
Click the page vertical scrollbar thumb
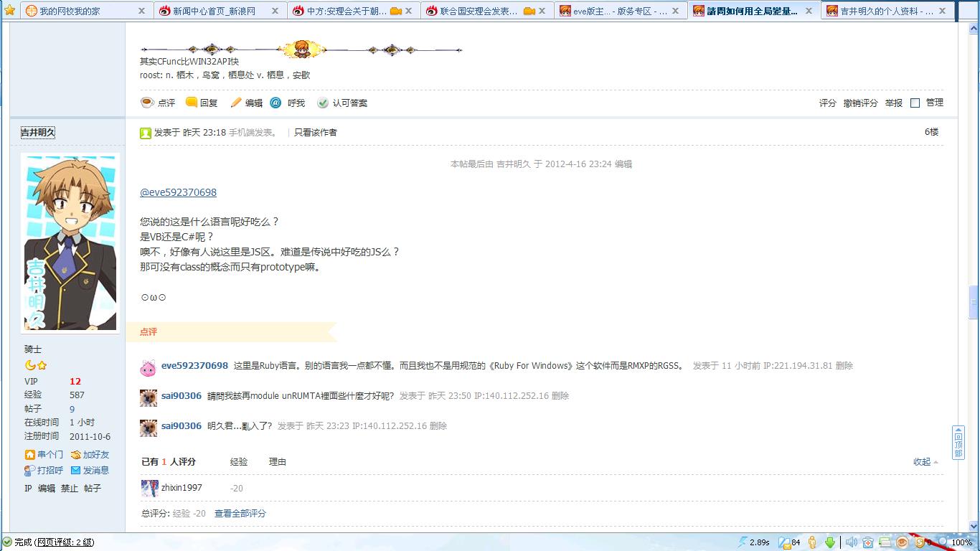pos(974,302)
